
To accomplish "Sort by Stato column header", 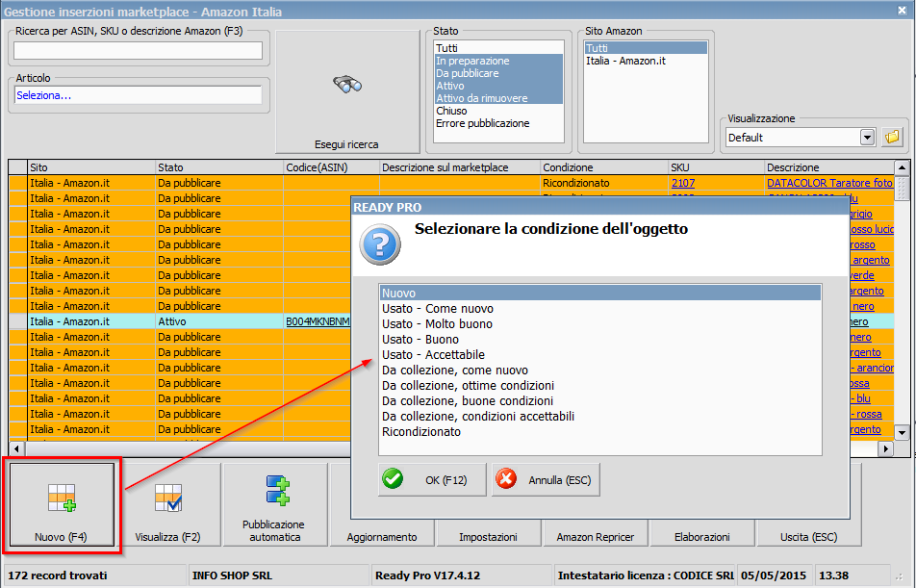I will pos(219,167).
